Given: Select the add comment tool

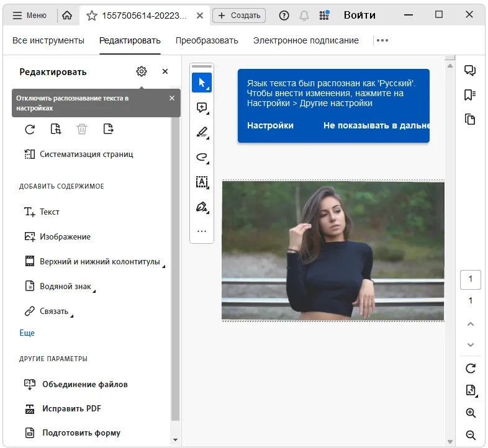Looking at the screenshot, I should 202,107.
